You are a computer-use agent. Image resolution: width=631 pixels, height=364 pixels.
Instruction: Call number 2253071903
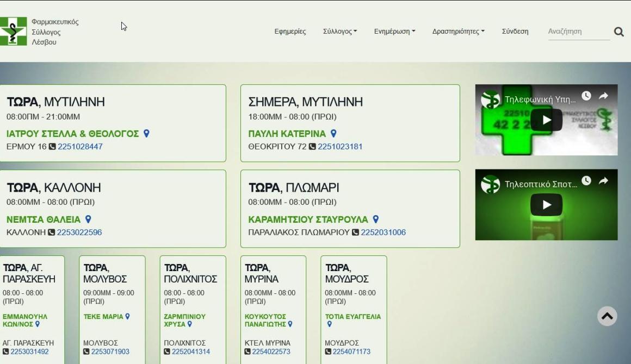point(110,352)
